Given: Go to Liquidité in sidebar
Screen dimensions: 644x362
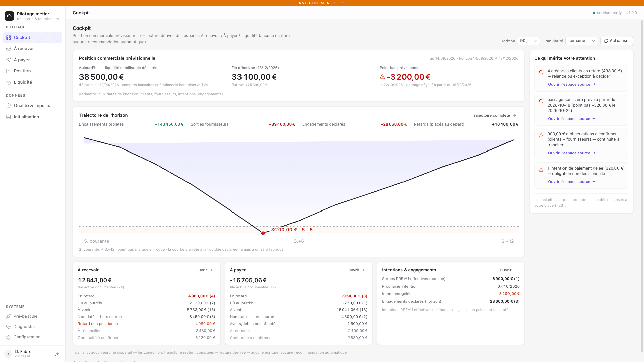Looking at the screenshot, I should point(33,82).
